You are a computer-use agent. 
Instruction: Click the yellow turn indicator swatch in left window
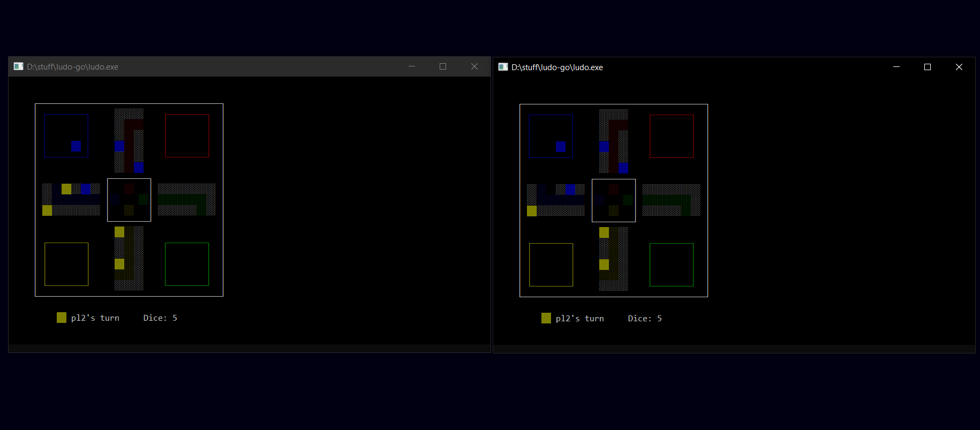(x=62, y=318)
